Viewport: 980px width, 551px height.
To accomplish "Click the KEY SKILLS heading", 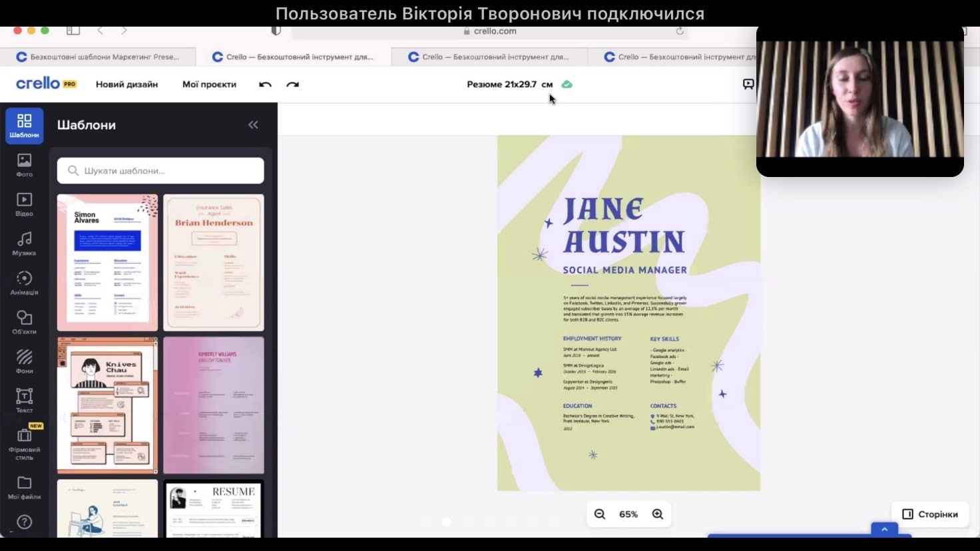I will click(x=664, y=339).
